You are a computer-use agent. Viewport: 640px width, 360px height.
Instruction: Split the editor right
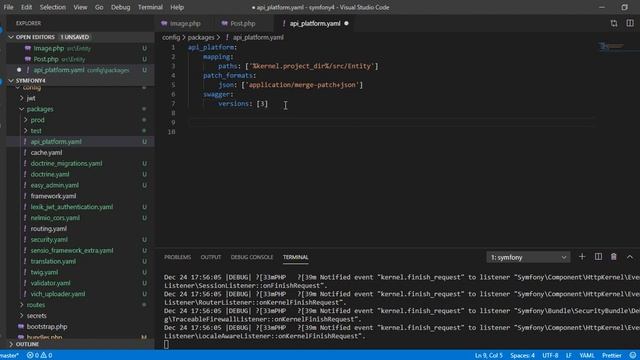[x=630, y=24]
